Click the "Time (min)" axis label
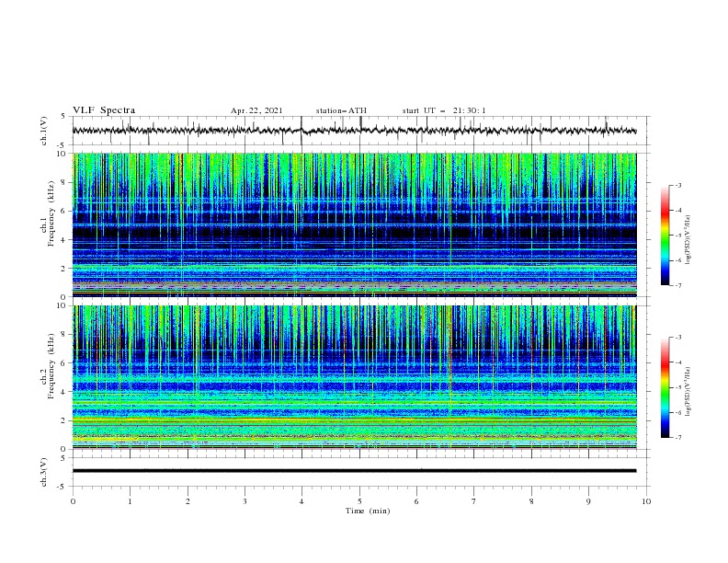The height and width of the screenshot is (563, 728). (368, 511)
